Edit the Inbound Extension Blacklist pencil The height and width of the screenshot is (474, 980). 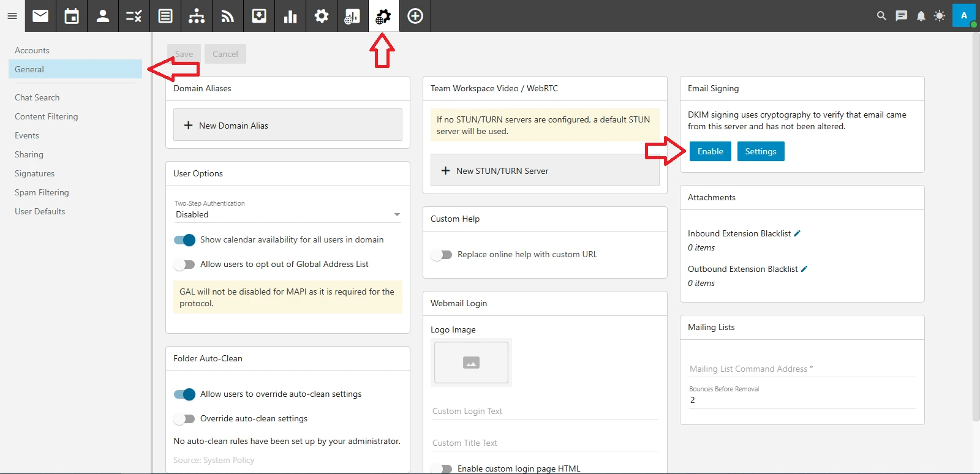tap(797, 233)
